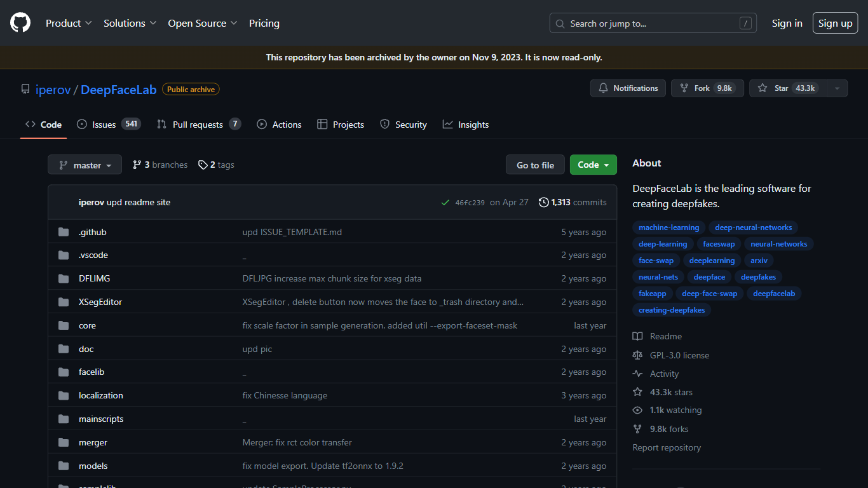868x488 pixels.
Task: Open the master branch dropdown
Action: 85,165
